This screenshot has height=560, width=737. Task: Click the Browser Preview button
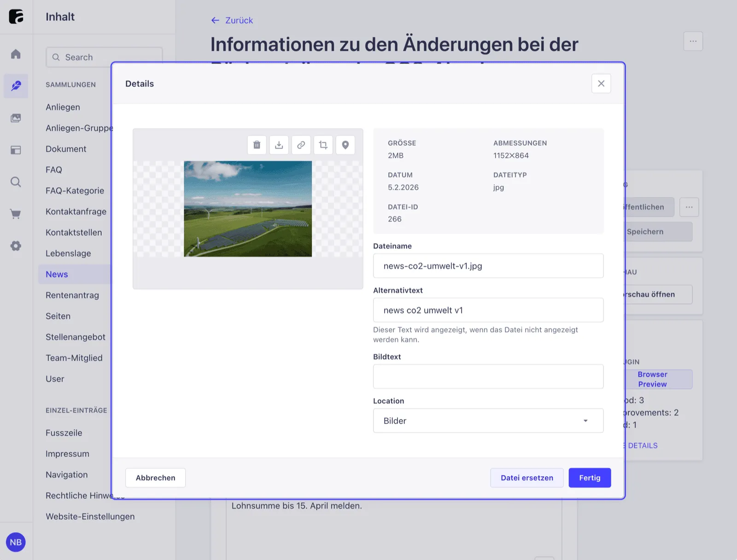659,379
